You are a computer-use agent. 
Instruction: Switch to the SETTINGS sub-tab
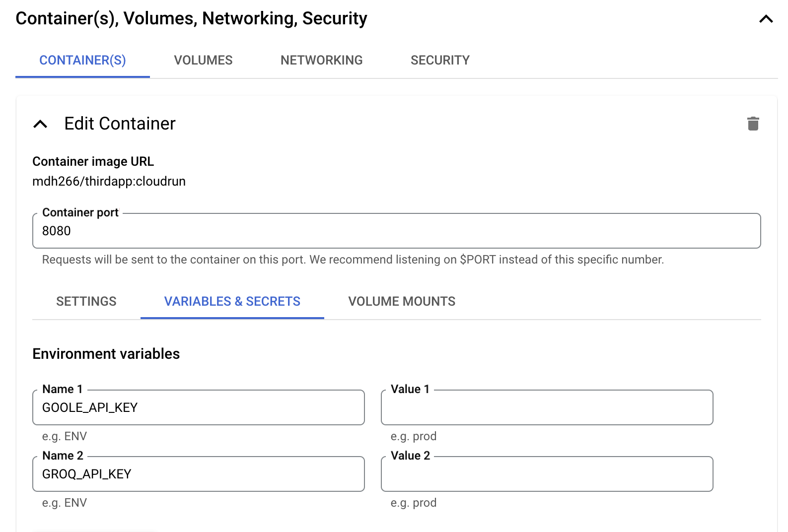pos(86,301)
